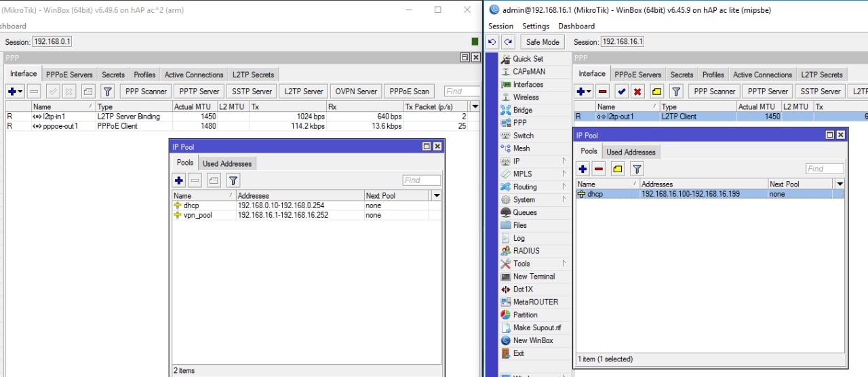
Task: Switch to L2TP Secrets tab in left PPP window
Action: (253, 75)
